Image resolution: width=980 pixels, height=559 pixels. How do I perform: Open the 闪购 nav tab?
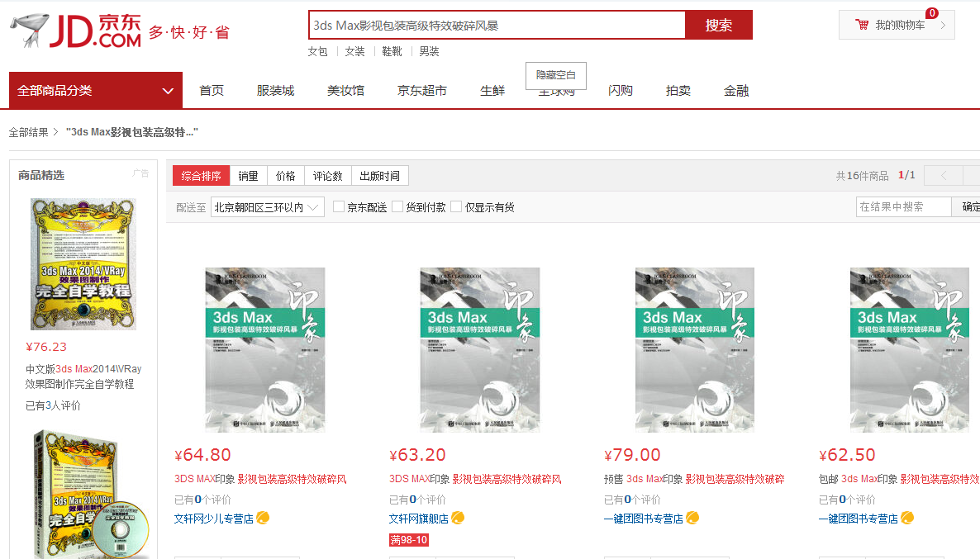click(x=620, y=91)
